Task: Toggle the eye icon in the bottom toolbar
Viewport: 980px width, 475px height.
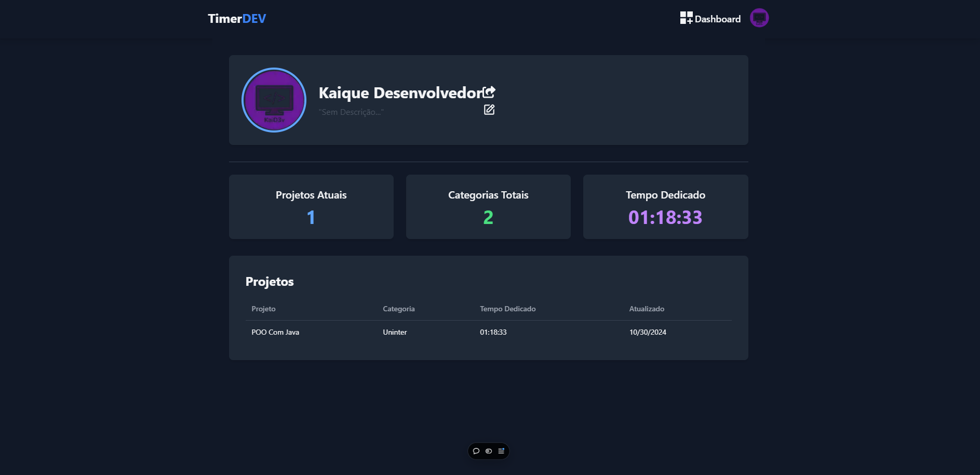Action: pos(489,451)
